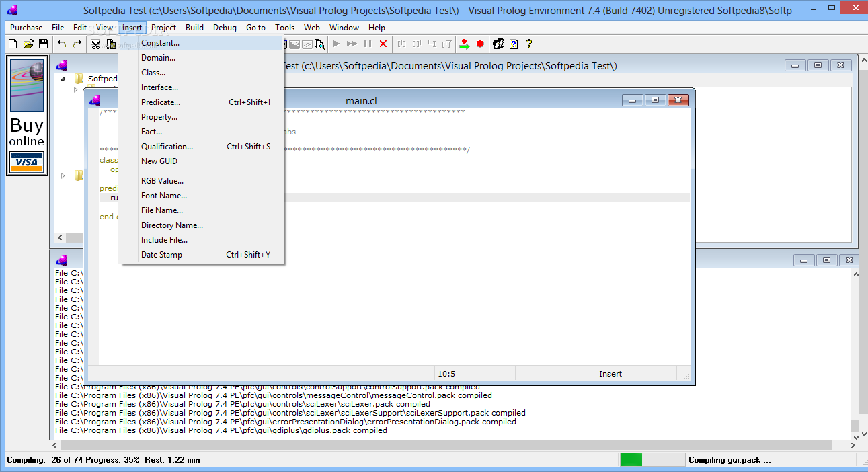Click the 'Compiling gui.pack ...' status text

pyautogui.click(x=729, y=460)
